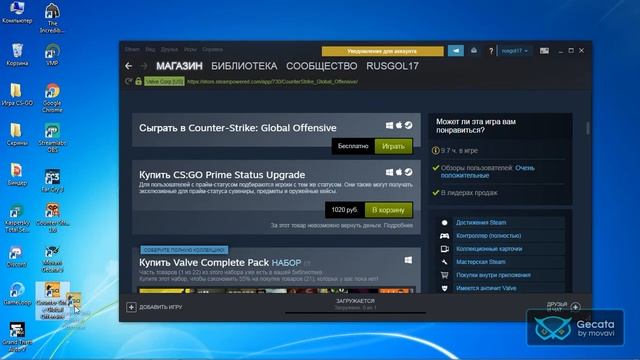Click the trading cards icon beside Коллекционные карточки
Screen dimensions: 640x360
click(444, 249)
